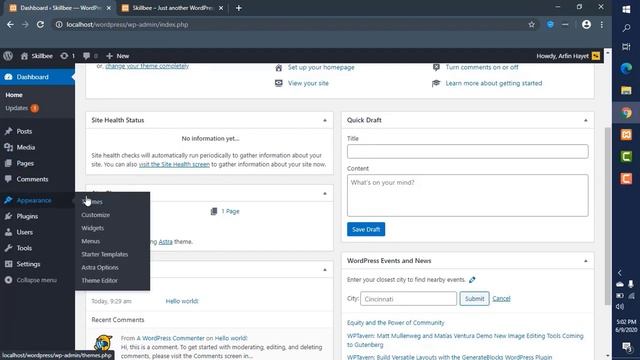Open the Pages menu
640x360 pixels.
click(x=25, y=163)
